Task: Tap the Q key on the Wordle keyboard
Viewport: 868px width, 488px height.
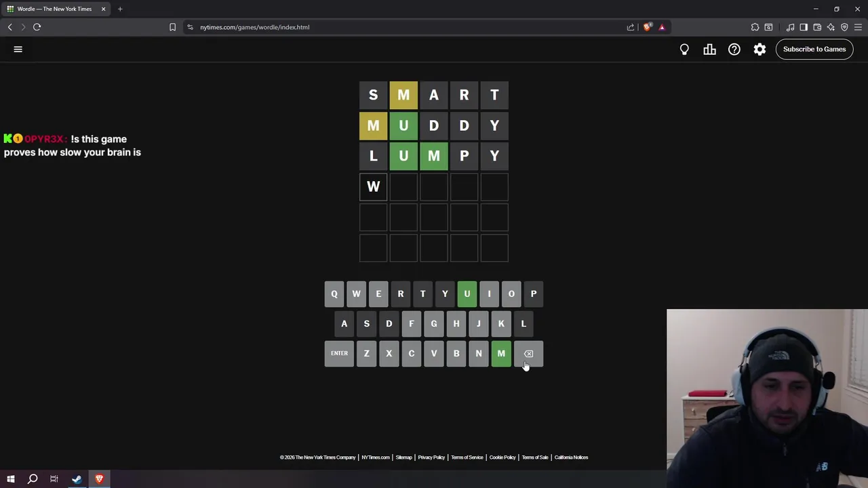Action: (334, 294)
